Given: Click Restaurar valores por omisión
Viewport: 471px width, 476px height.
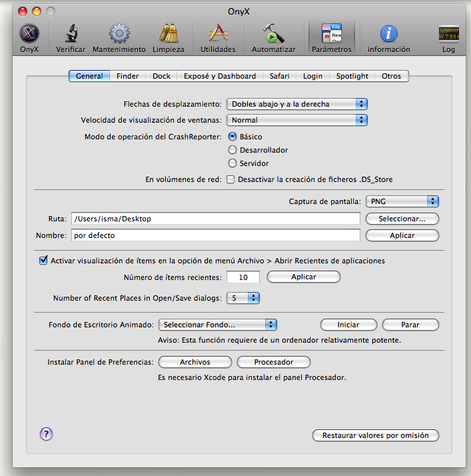Looking at the screenshot, I should click(376, 435).
